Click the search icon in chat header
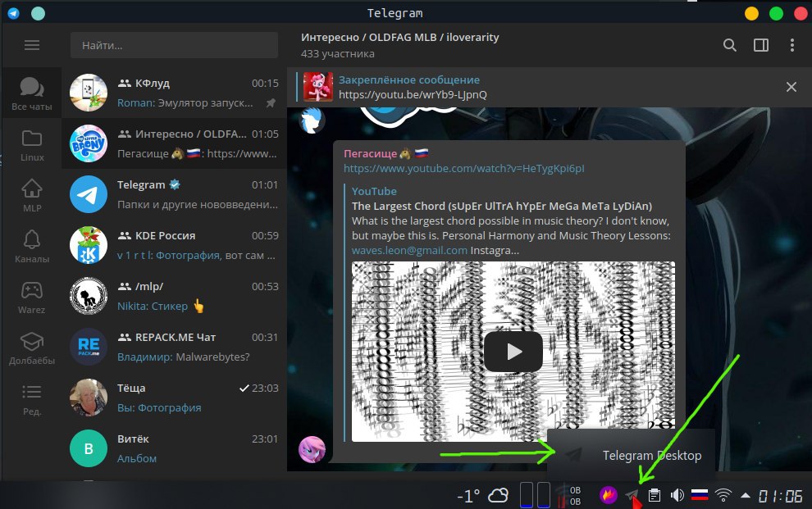This screenshot has height=509, width=812. (x=730, y=46)
